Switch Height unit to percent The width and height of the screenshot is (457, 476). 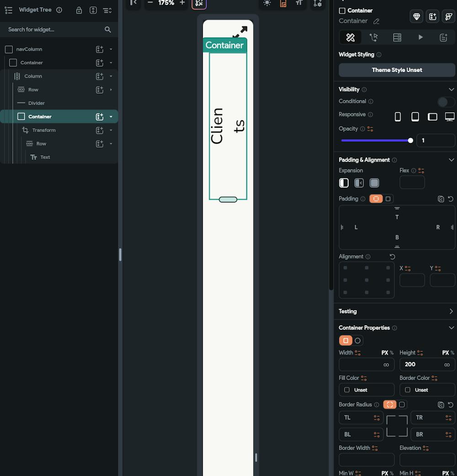click(452, 353)
